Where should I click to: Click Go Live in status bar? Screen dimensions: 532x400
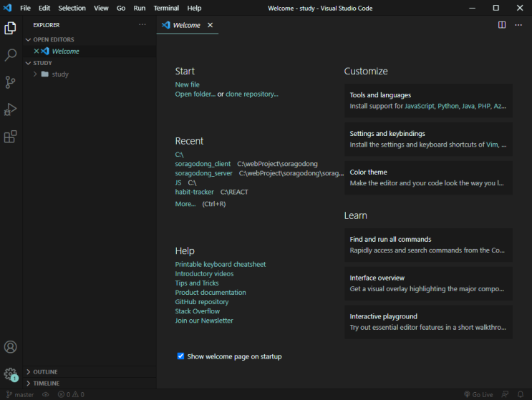478,394
